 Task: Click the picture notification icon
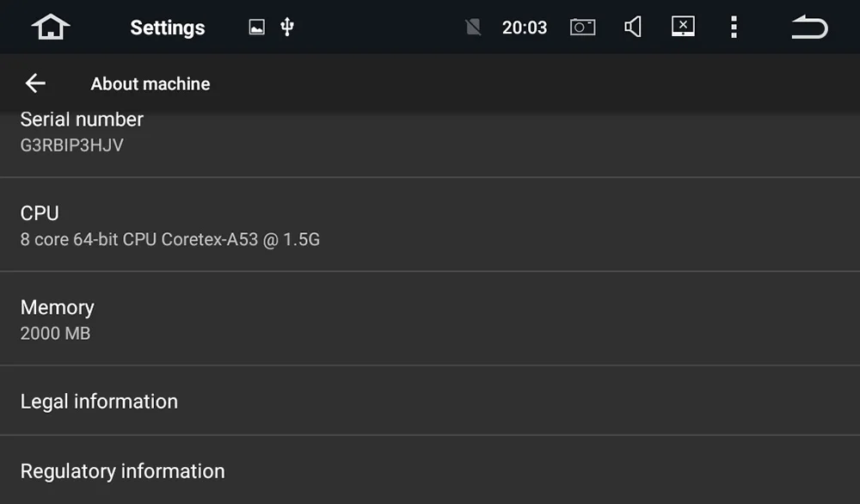(256, 28)
